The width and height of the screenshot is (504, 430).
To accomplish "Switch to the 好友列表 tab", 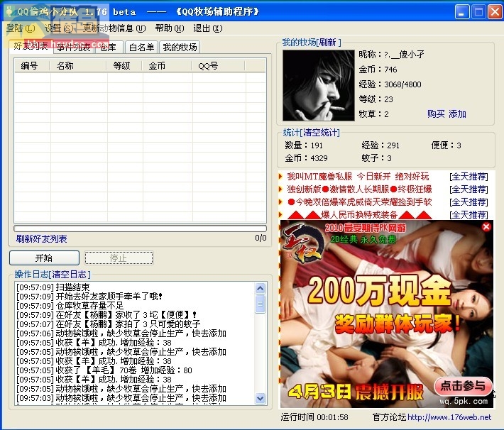I will tap(31, 46).
